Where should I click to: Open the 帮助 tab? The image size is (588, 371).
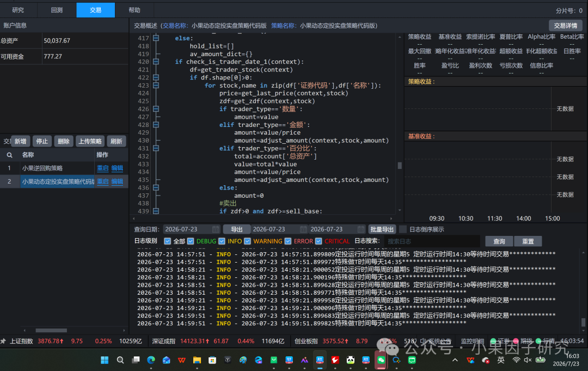pyautogui.click(x=134, y=10)
